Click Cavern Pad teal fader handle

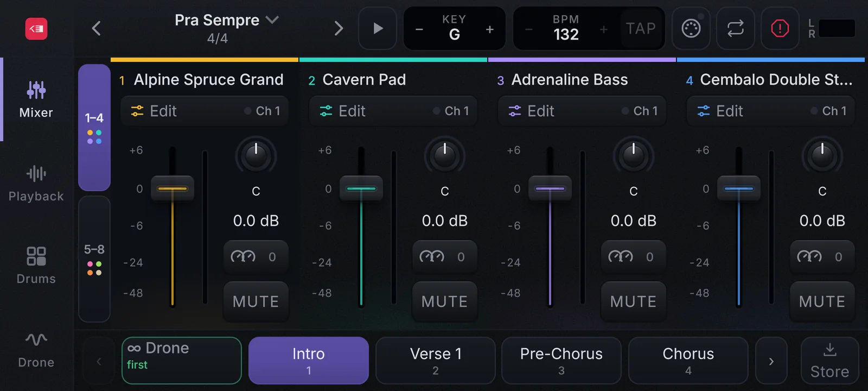click(361, 188)
